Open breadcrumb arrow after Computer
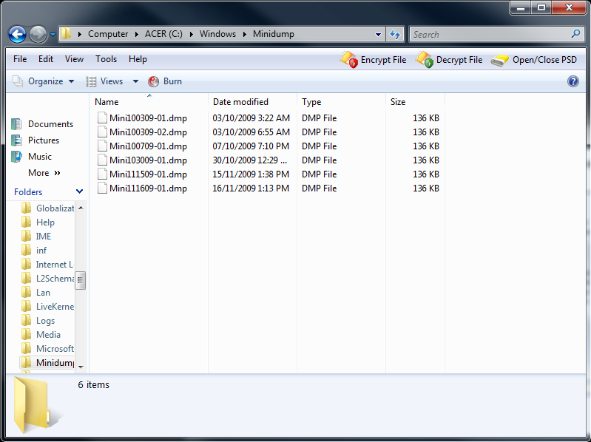 [x=136, y=34]
